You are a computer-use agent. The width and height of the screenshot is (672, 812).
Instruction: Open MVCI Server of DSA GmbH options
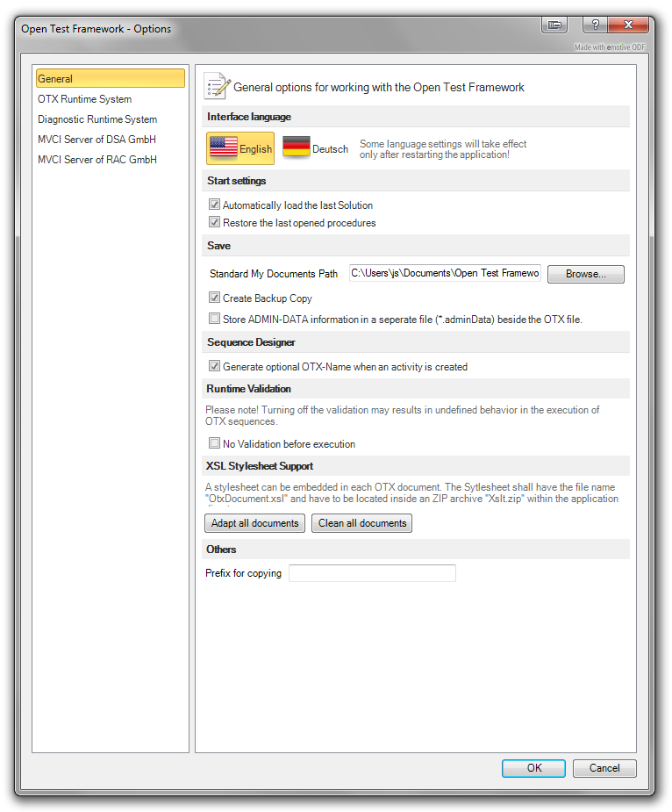coord(97,140)
